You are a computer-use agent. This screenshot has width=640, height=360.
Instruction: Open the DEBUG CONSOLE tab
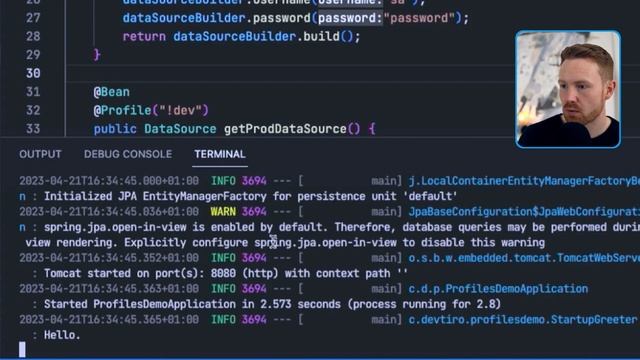click(x=128, y=154)
